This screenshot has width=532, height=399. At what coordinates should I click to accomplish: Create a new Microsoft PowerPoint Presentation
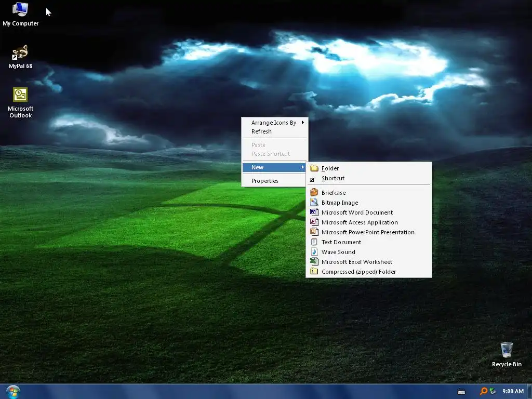(x=369, y=232)
